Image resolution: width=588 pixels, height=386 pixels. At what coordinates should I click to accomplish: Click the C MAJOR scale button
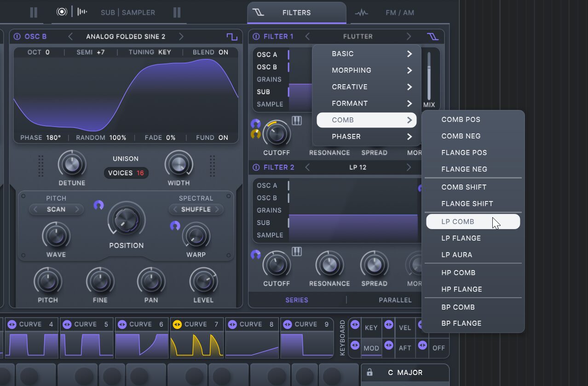[x=405, y=373]
